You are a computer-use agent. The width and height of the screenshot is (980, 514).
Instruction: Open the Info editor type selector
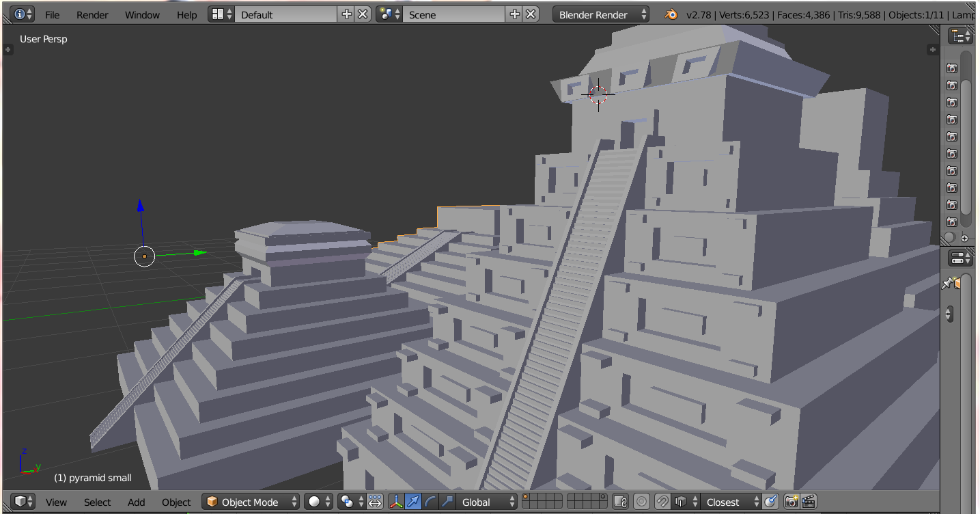[22, 14]
